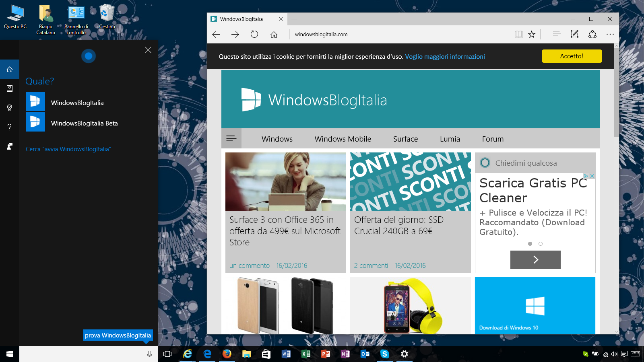
Task: Open Cestino desktop icon
Action: pos(107,17)
